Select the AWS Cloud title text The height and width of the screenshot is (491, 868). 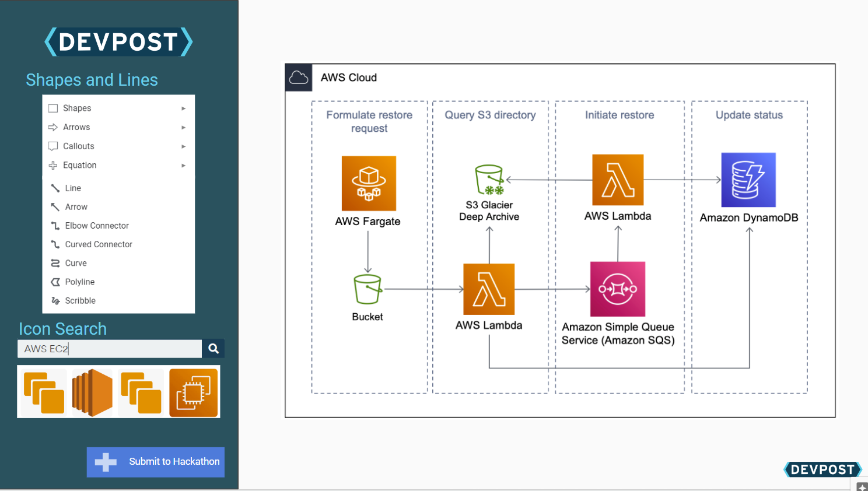pos(349,78)
